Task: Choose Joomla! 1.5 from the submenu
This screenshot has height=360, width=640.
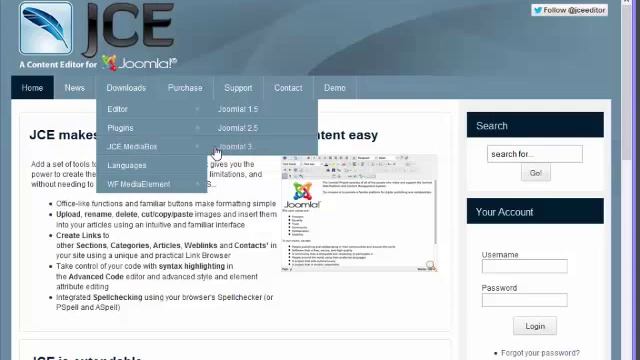Action: 262,109
